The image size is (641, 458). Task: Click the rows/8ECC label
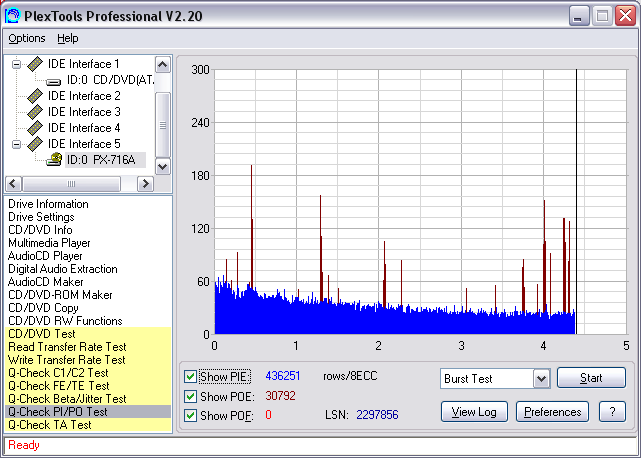[350, 376]
